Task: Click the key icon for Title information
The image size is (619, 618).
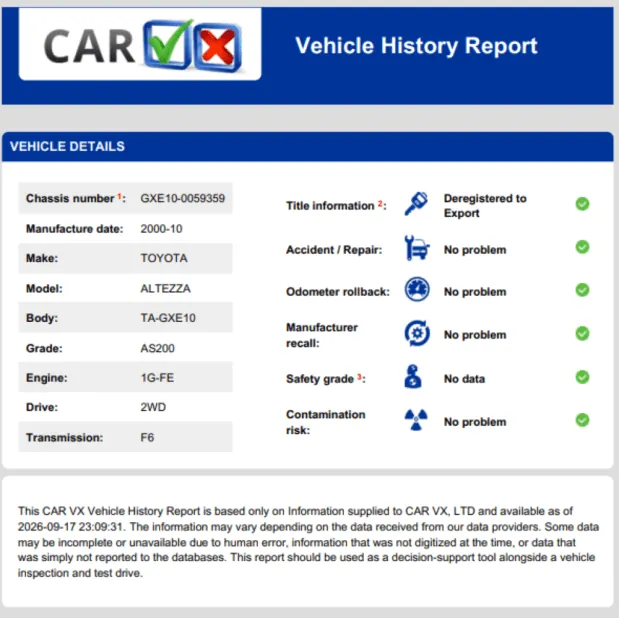Action: (x=416, y=204)
